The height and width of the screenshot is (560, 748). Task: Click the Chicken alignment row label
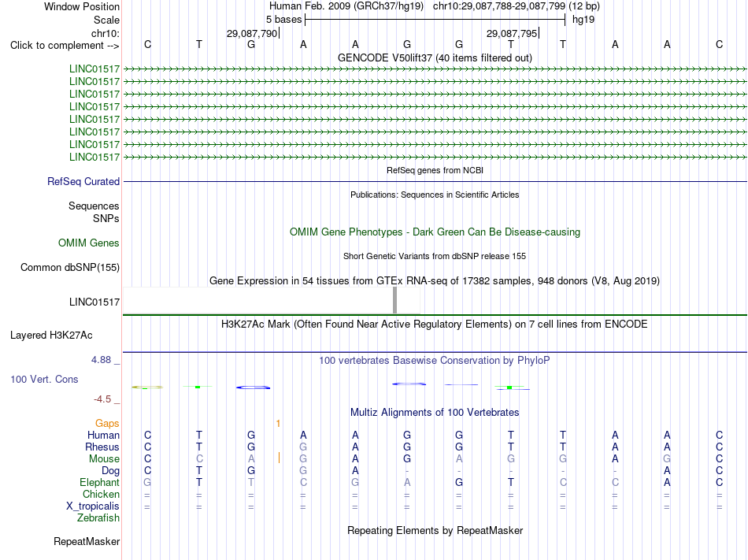click(101, 494)
